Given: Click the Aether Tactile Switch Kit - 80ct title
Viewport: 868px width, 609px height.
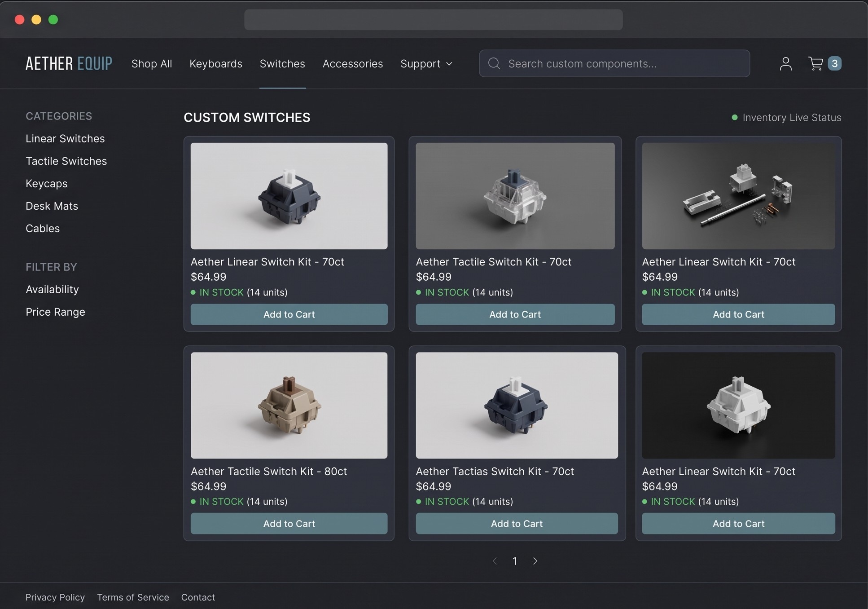Looking at the screenshot, I should click(269, 471).
